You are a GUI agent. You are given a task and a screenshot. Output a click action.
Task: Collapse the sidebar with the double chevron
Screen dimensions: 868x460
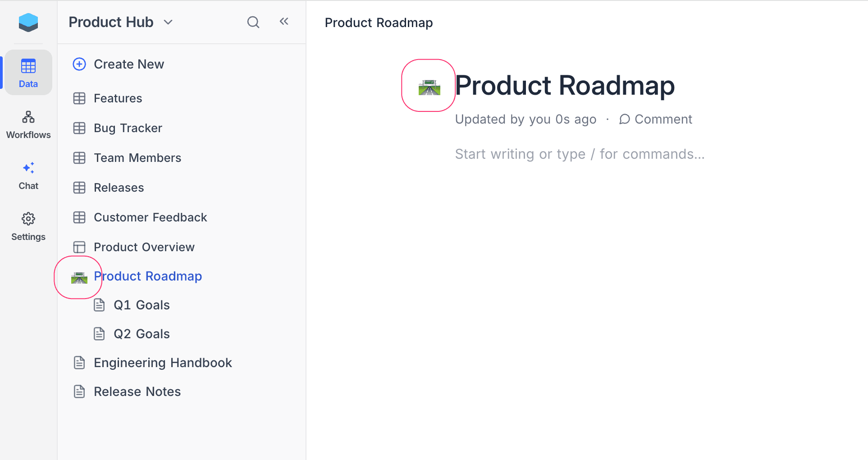[283, 21]
